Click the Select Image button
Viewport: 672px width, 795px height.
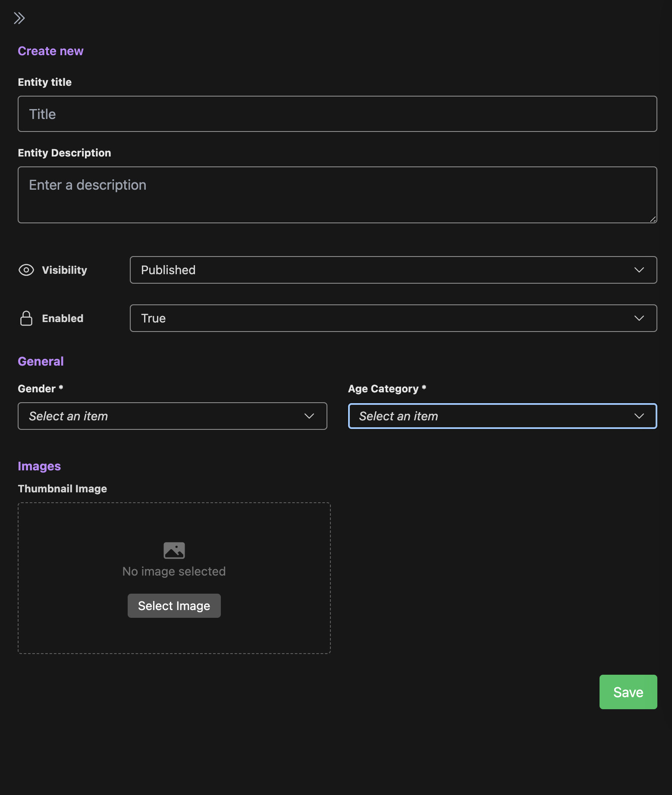(174, 606)
